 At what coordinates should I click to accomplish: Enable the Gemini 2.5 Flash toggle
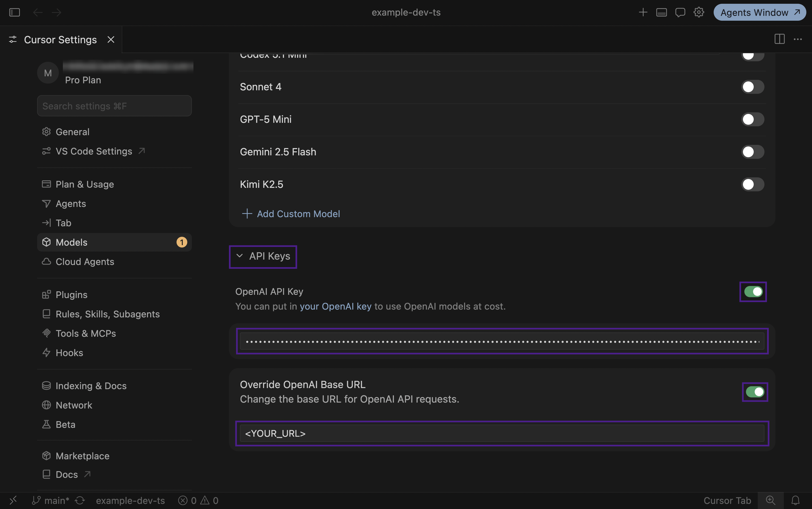pos(753,152)
